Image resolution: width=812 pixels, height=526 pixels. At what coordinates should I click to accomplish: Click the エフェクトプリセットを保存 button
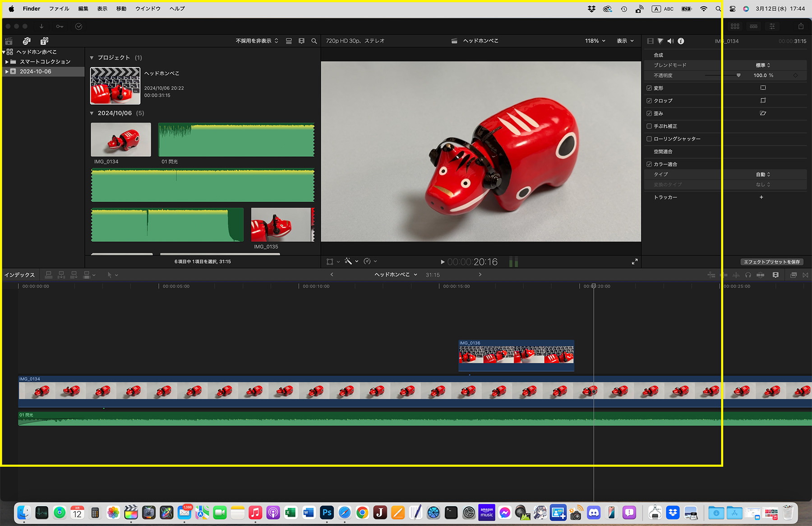(771, 262)
